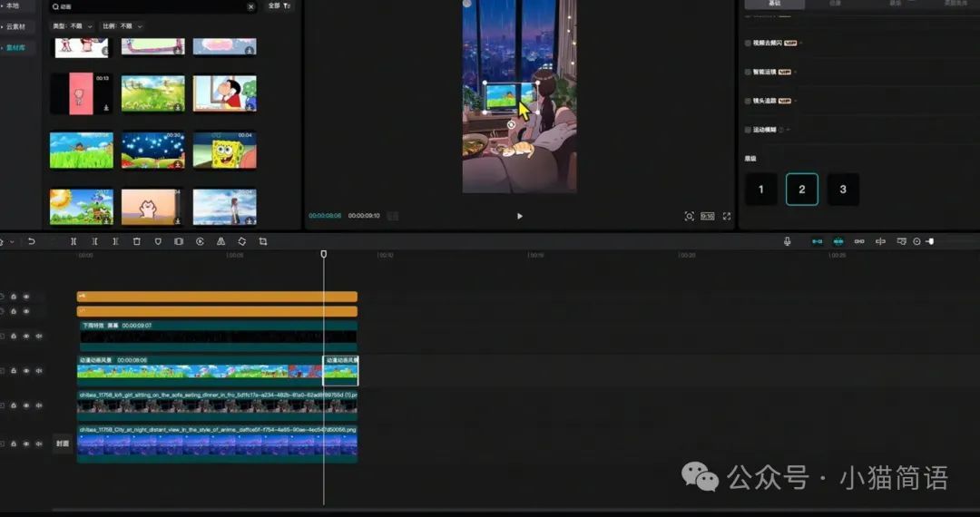Zoom out the timeline with the circle icon
980x517 pixels.
916,241
